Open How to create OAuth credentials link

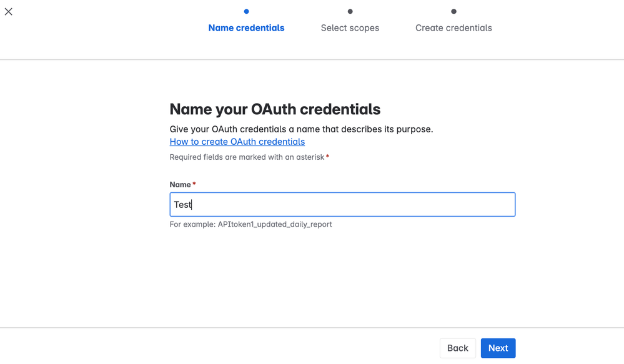[237, 142]
